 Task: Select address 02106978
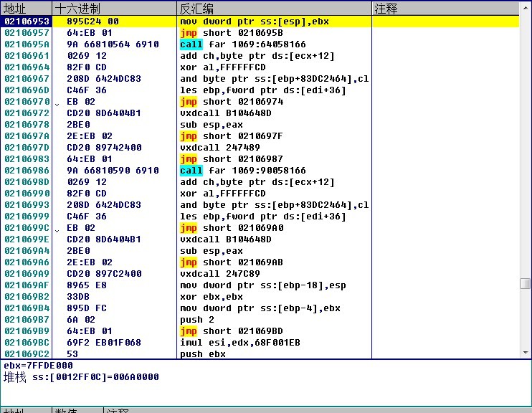pyautogui.click(x=27, y=125)
